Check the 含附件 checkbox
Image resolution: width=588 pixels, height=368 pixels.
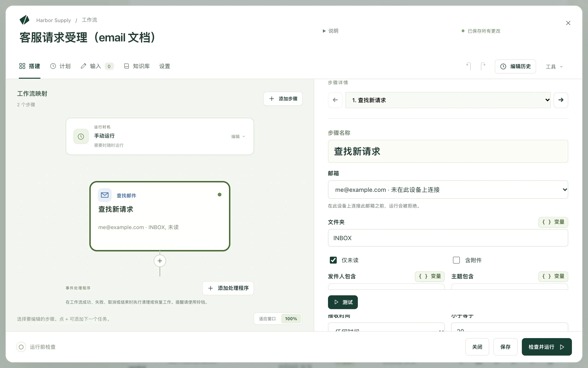click(456, 260)
